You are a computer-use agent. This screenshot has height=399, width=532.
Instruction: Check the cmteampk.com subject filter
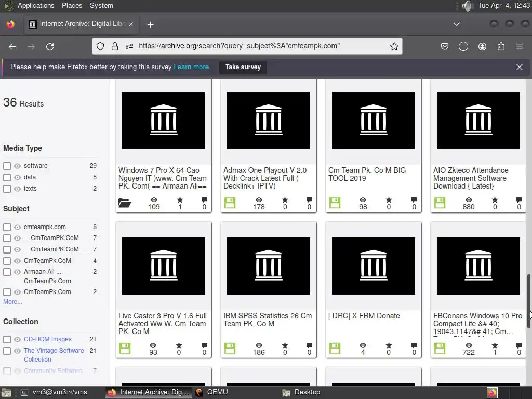click(x=7, y=228)
